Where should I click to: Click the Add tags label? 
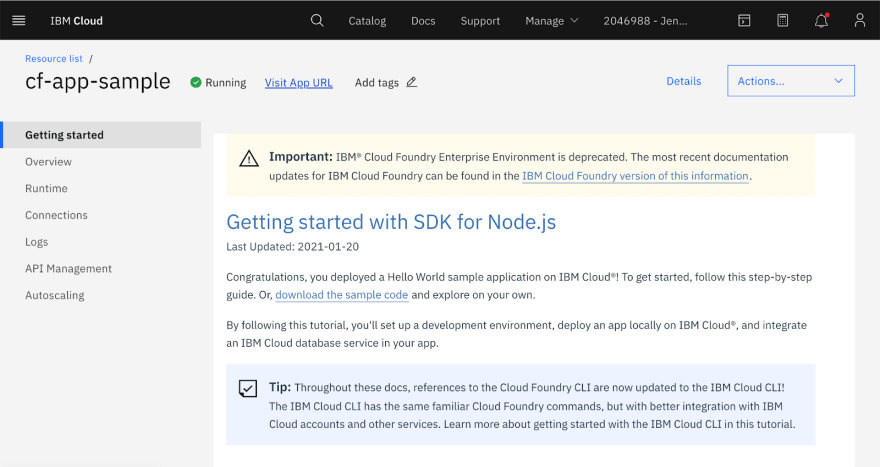click(x=377, y=83)
